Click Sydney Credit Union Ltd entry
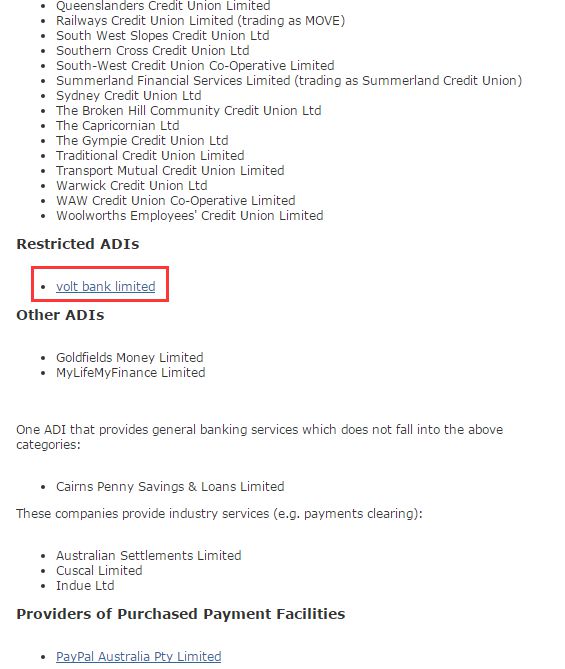 pyautogui.click(x=128, y=96)
